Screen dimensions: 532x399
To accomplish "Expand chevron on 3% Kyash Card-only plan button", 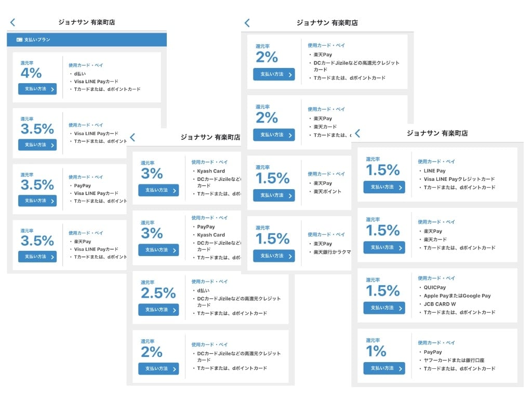I will [x=174, y=191].
